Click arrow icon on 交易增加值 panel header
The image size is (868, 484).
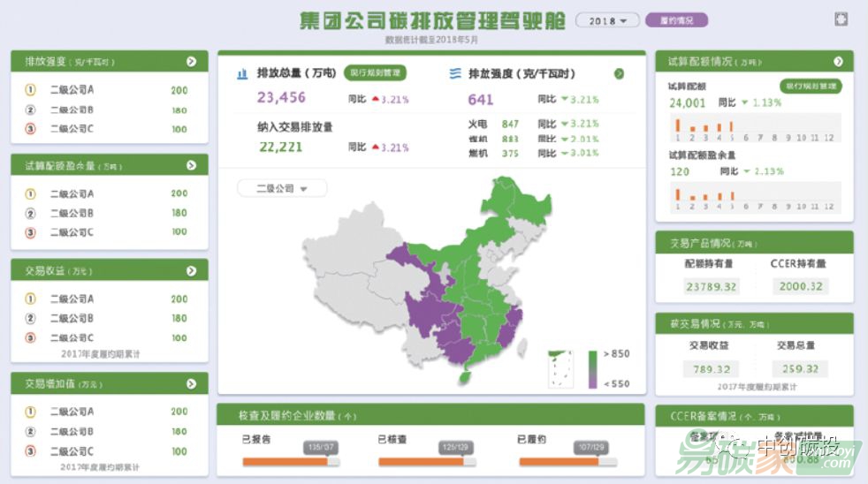click(x=191, y=383)
